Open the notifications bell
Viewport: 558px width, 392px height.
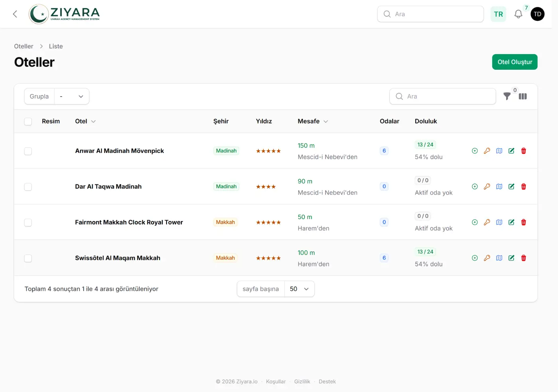pyautogui.click(x=518, y=14)
